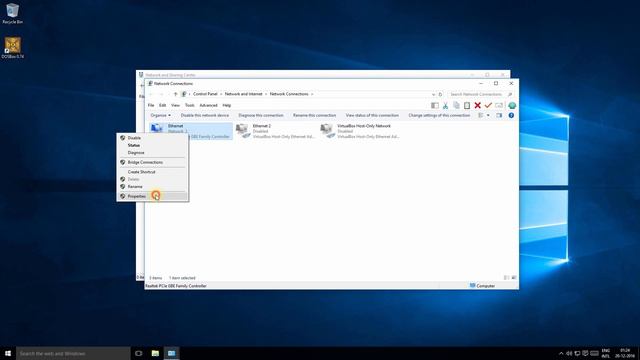Click the Change your view icon

tap(481, 116)
